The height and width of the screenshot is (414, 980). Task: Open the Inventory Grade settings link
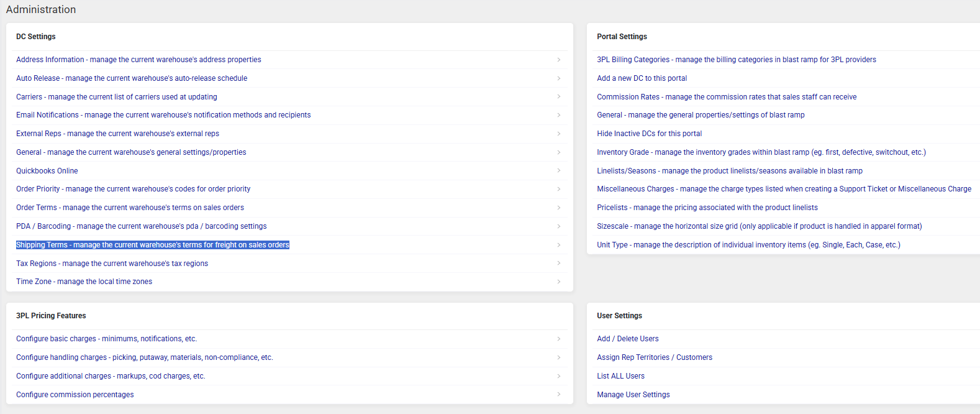[x=761, y=152]
